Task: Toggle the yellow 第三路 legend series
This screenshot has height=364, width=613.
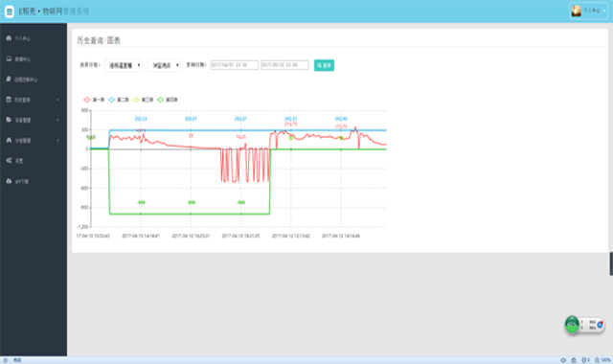Action: (x=143, y=100)
